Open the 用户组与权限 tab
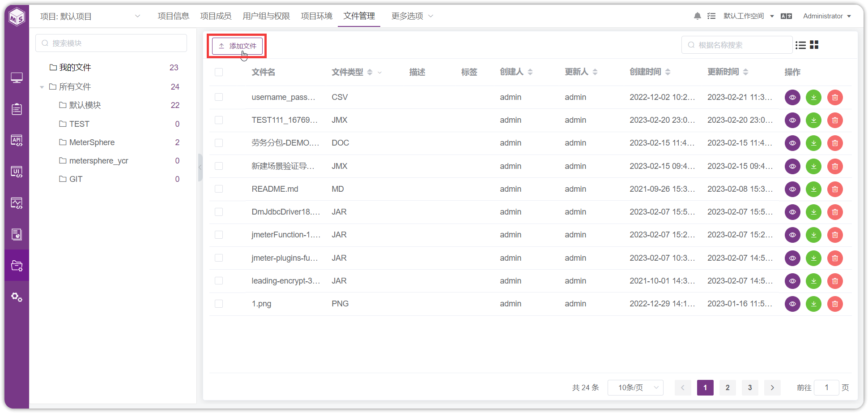 [x=266, y=16]
